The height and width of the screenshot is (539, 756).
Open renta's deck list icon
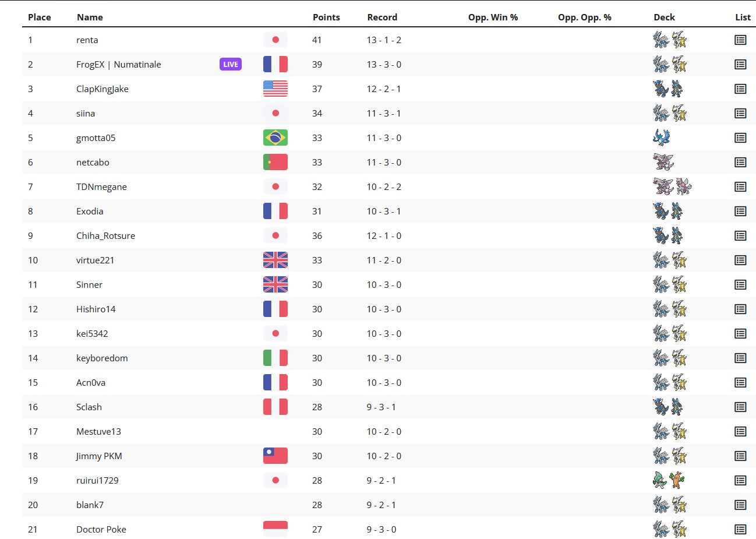coord(740,40)
